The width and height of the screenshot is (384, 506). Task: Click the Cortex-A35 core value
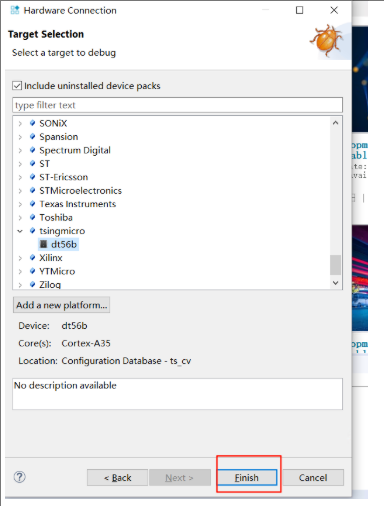[x=86, y=343]
